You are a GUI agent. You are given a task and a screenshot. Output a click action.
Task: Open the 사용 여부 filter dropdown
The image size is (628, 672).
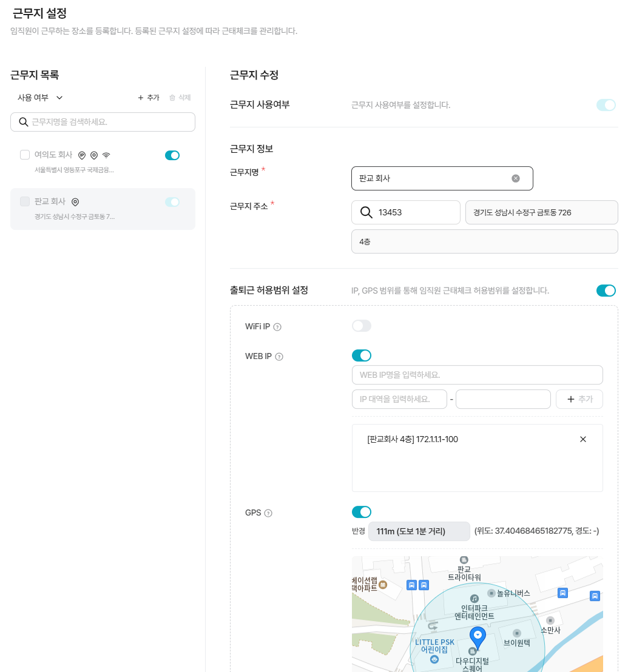[40, 98]
